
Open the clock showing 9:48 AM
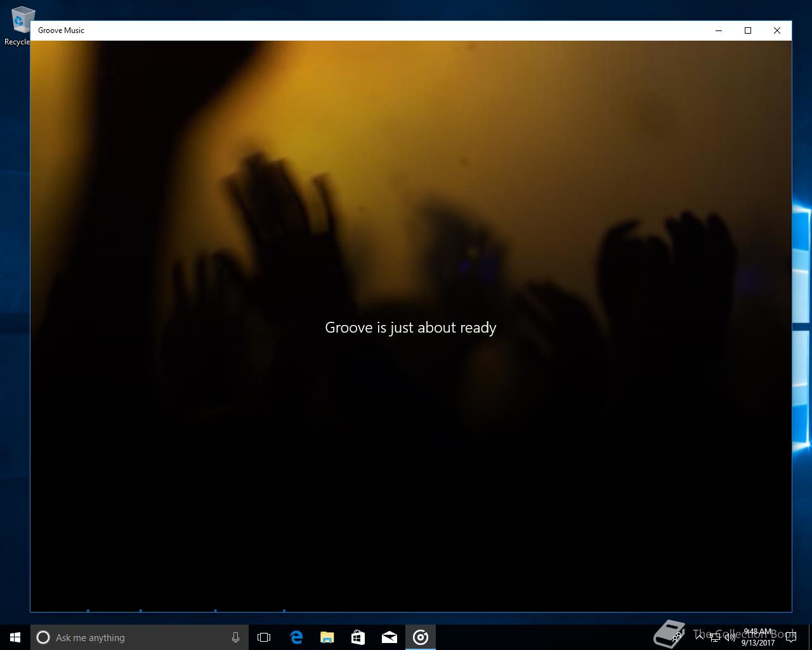757,637
